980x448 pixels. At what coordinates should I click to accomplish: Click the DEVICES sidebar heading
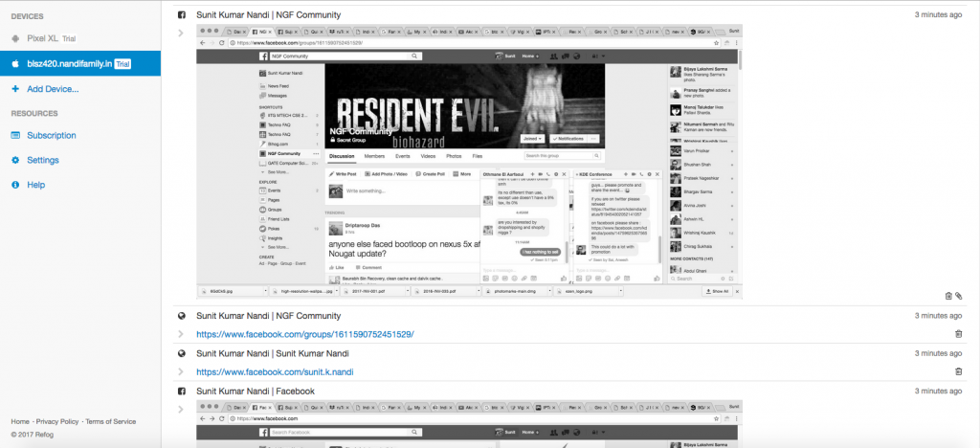click(29, 17)
